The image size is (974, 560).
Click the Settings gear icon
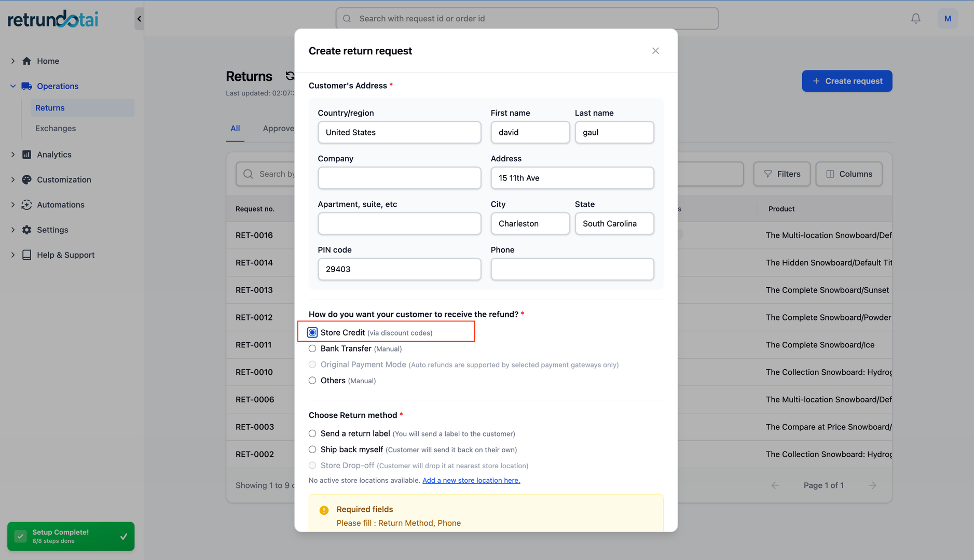click(27, 230)
